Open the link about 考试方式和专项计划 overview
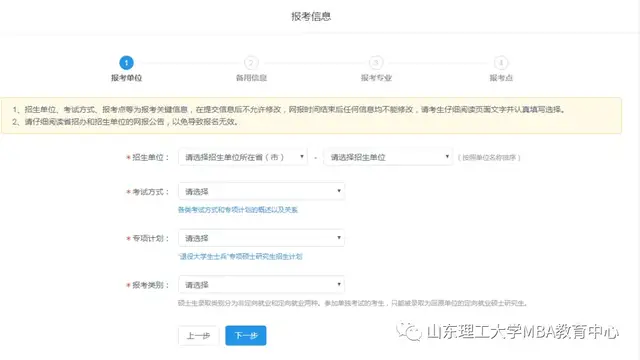Image resolution: width=640 pixels, height=360 pixels. coord(238,210)
